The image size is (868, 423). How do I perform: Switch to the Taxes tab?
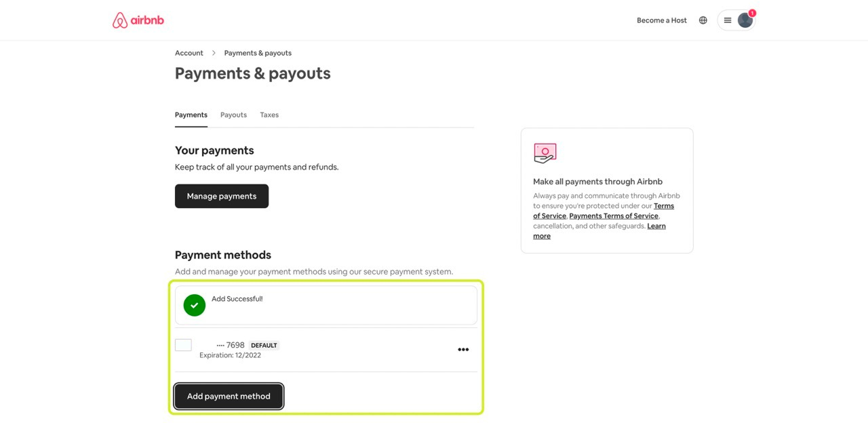pyautogui.click(x=269, y=115)
